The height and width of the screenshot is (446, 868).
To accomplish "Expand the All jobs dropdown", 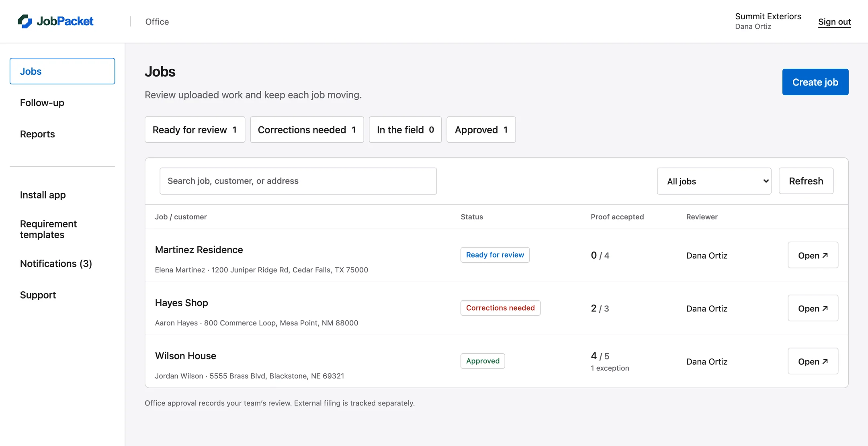I will pos(714,181).
